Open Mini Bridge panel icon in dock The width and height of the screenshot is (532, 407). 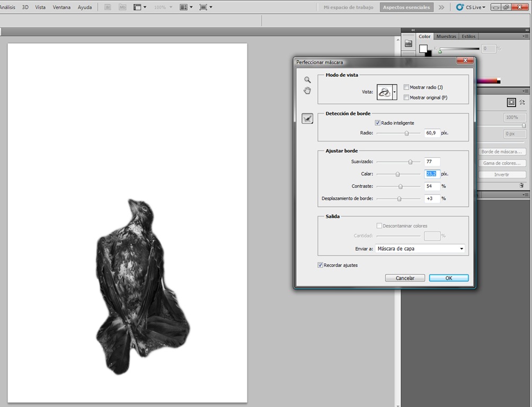pos(408,43)
